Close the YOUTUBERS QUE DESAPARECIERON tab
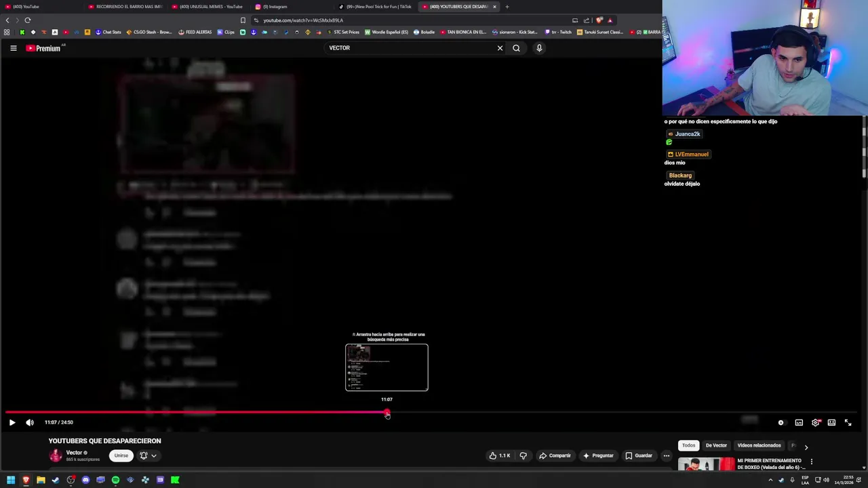Screen dimensions: 868x488 pyautogui.click(x=494, y=7)
